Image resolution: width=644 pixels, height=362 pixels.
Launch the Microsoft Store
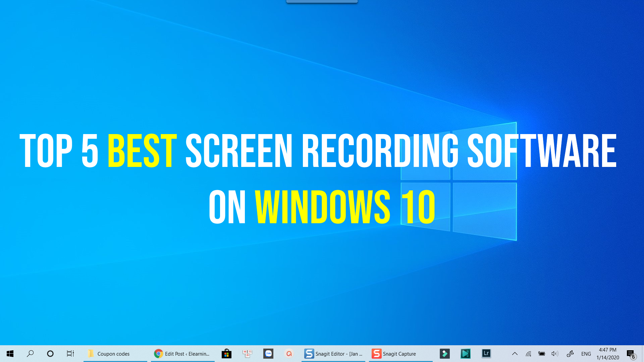click(226, 354)
